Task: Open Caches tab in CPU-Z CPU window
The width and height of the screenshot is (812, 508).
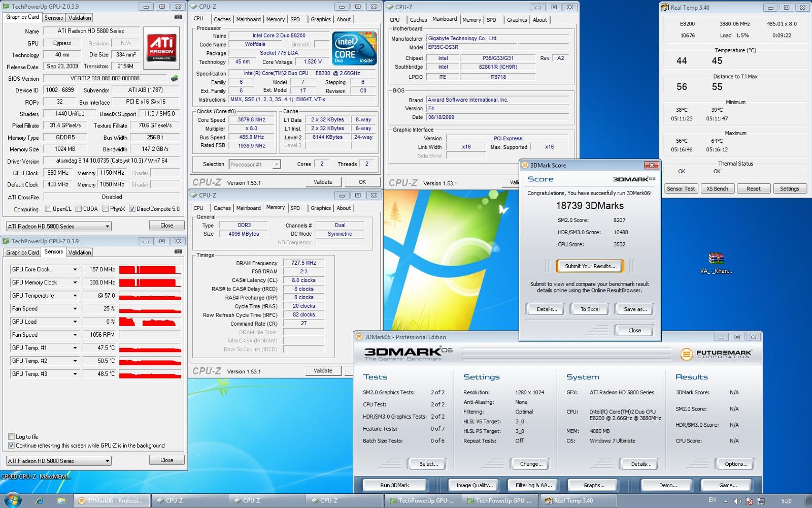Action: 222,19
